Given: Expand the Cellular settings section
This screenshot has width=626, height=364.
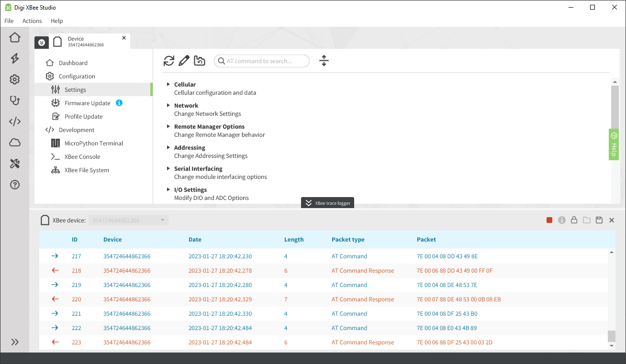Looking at the screenshot, I should [168, 84].
